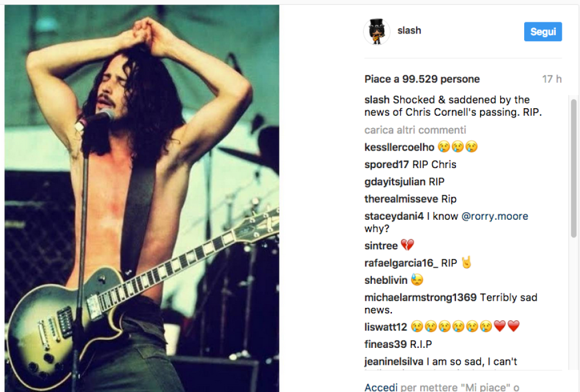The height and width of the screenshot is (392, 580).
Task: Open kessllercoelho commenter profile
Action: [x=399, y=147]
